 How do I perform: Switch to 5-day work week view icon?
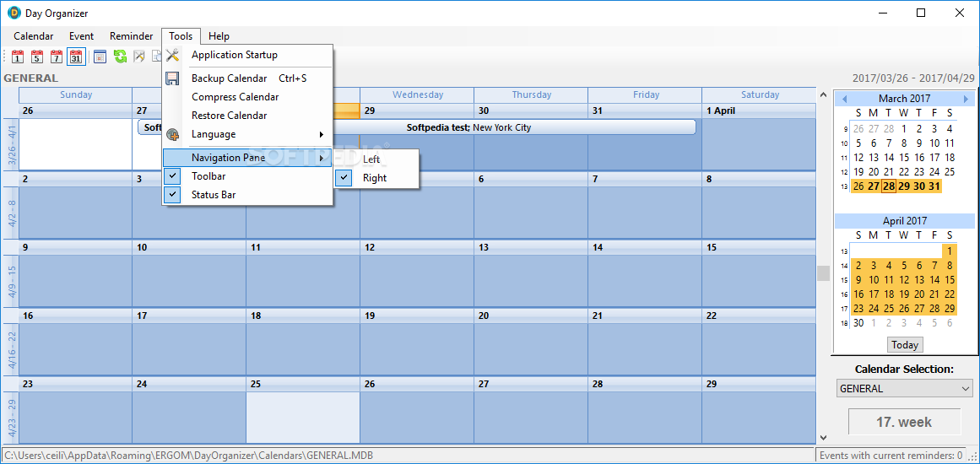click(x=37, y=57)
